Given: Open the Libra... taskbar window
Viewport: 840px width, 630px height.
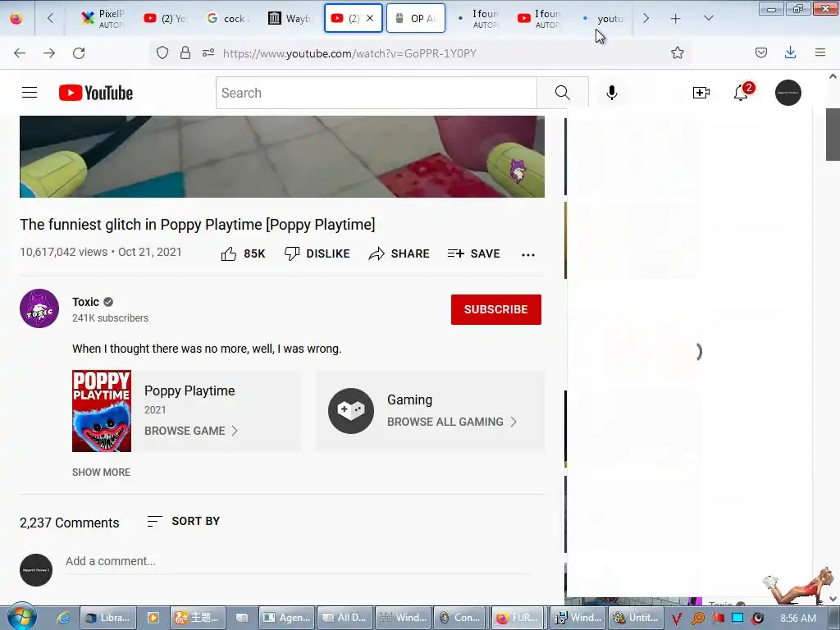Looking at the screenshot, I should (108, 618).
